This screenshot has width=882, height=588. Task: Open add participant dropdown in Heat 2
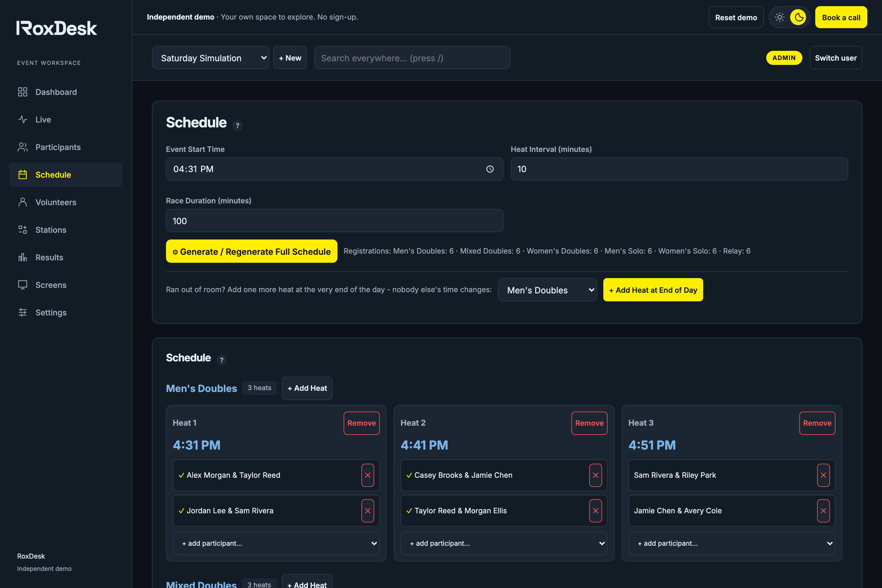coord(504,543)
